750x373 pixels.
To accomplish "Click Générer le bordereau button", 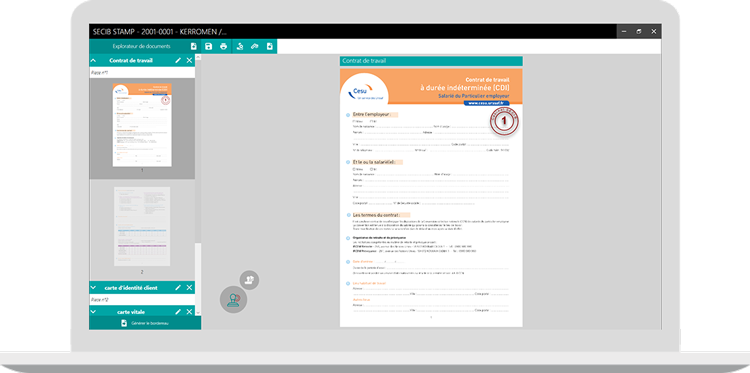I will pos(145,323).
